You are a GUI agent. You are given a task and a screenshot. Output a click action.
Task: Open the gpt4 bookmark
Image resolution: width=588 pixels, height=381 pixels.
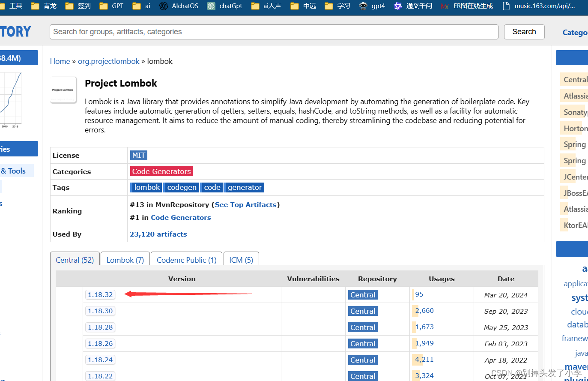(372, 6)
